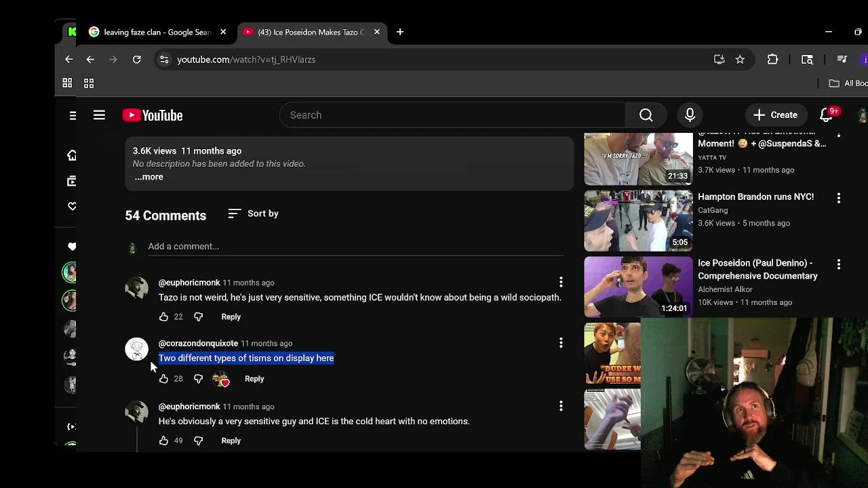Open the YouTube guide hamburger menu
The width and height of the screenshot is (868, 488).
click(x=99, y=115)
